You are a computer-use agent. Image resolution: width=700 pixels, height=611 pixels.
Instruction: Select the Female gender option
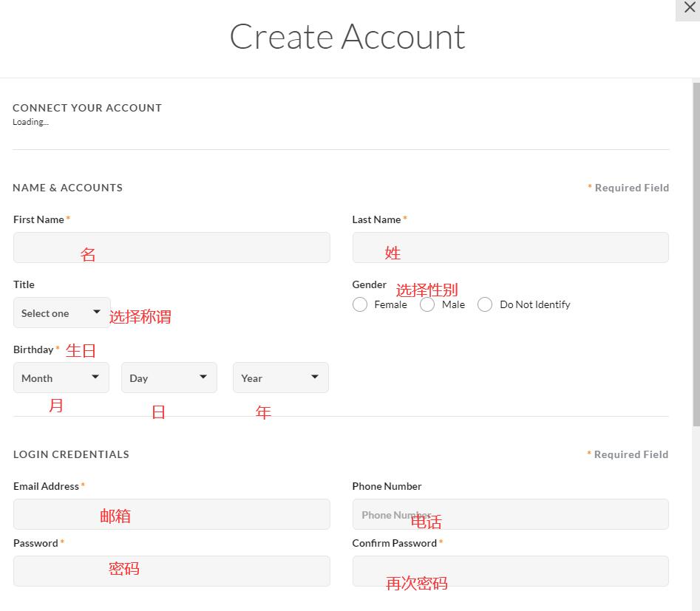coord(360,304)
